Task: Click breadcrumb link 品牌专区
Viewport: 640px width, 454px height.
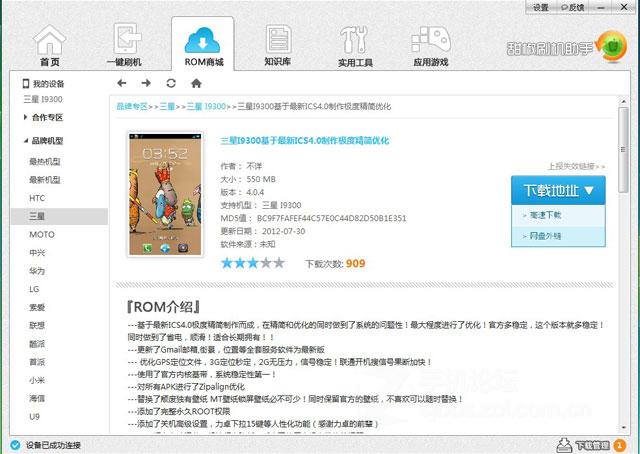Action: pyautogui.click(x=132, y=107)
